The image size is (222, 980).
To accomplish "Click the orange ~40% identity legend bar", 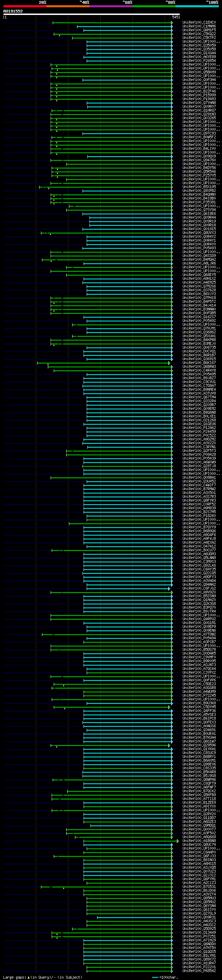I will click(68, 6).
